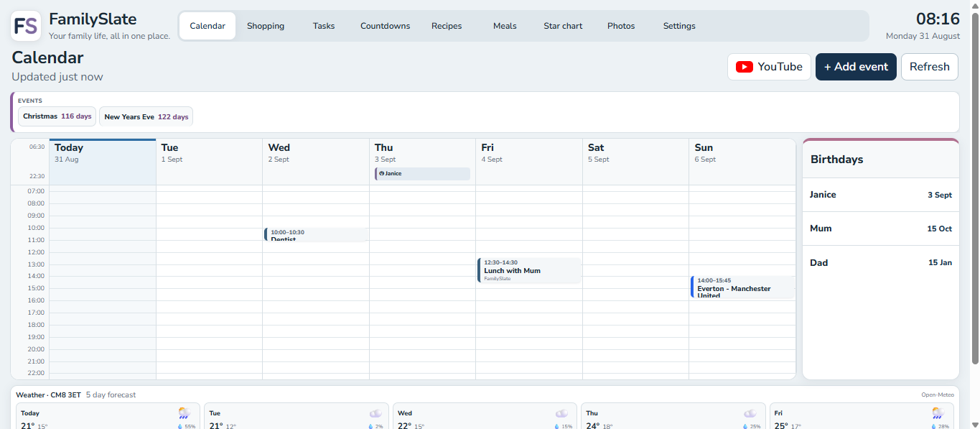
Task: Open the Calendar tab
Action: tap(207, 26)
